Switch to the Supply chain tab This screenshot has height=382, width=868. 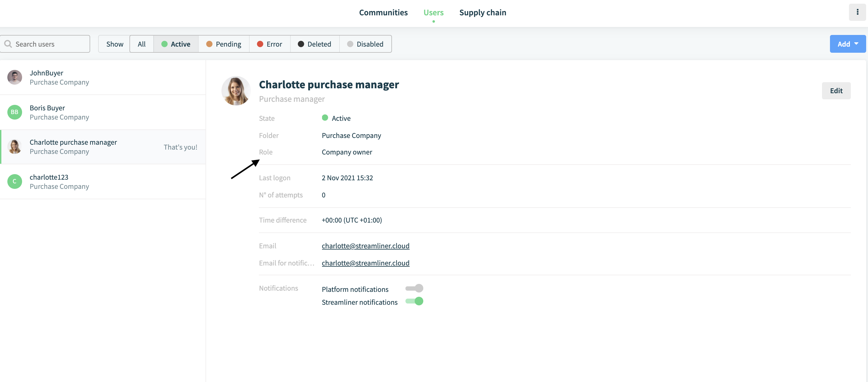click(482, 13)
